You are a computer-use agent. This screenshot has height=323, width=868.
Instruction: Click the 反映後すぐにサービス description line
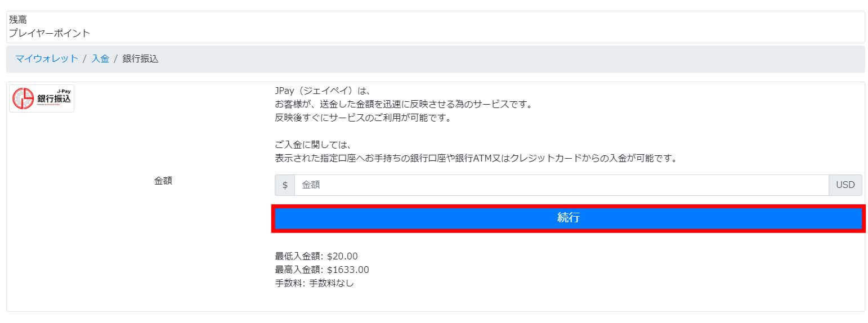[363, 118]
